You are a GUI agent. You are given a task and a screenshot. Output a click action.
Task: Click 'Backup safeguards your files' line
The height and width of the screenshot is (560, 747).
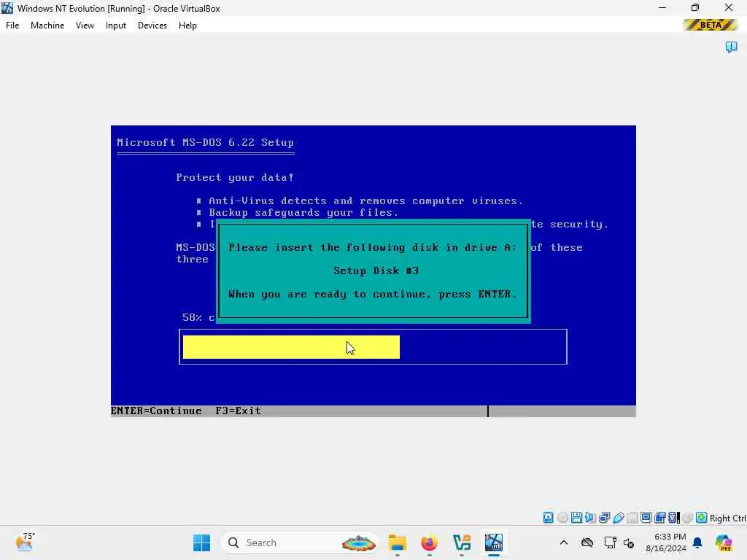click(303, 212)
